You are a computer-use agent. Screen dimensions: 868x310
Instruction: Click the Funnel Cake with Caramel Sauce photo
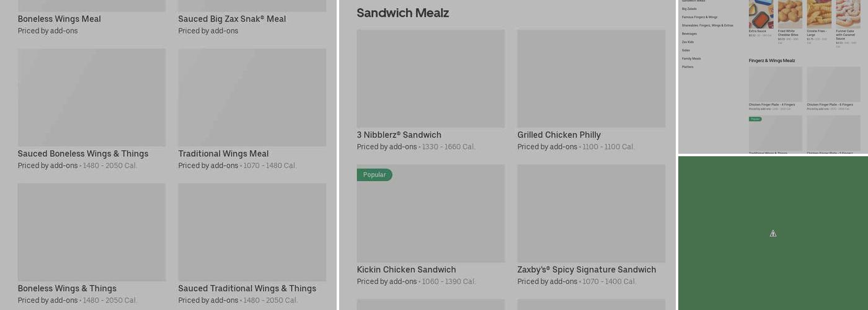point(848,14)
